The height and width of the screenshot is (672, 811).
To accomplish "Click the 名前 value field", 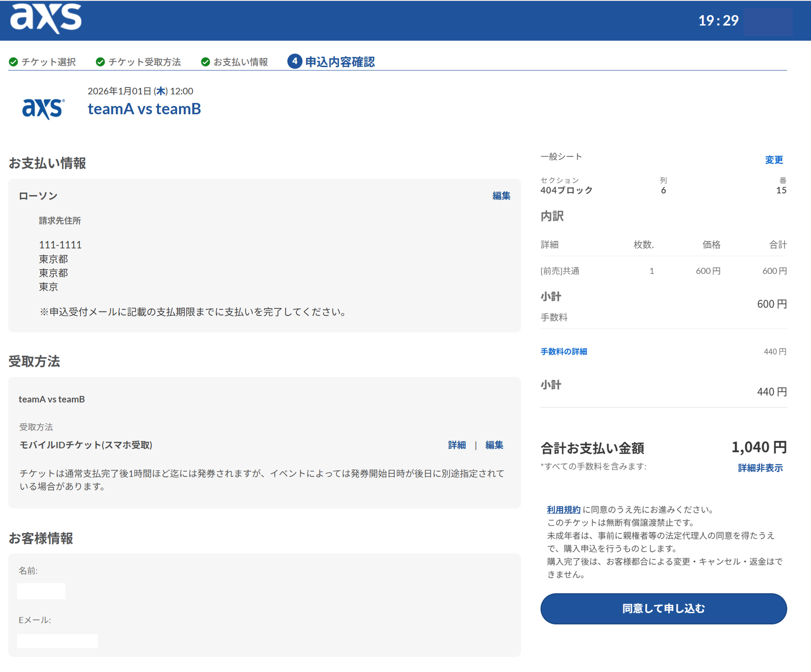I will pos(41,591).
